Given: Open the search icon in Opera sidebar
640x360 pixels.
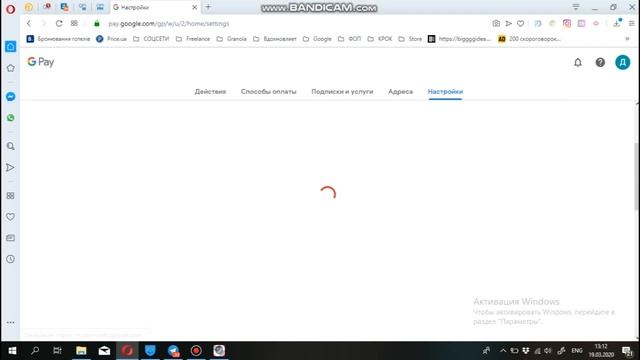Looking at the screenshot, I should click(x=11, y=146).
